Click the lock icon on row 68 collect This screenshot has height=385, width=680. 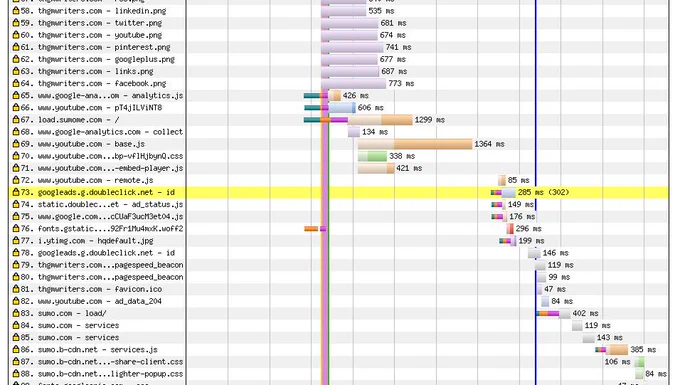pyautogui.click(x=16, y=132)
